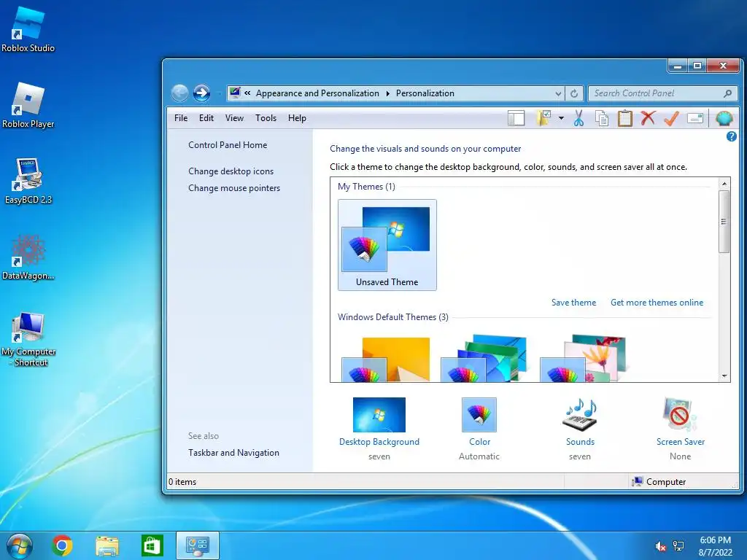The image size is (747, 560).
Task: Click the taskbar clock showing 6:06 PM
Action: pyautogui.click(x=715, y=546)
